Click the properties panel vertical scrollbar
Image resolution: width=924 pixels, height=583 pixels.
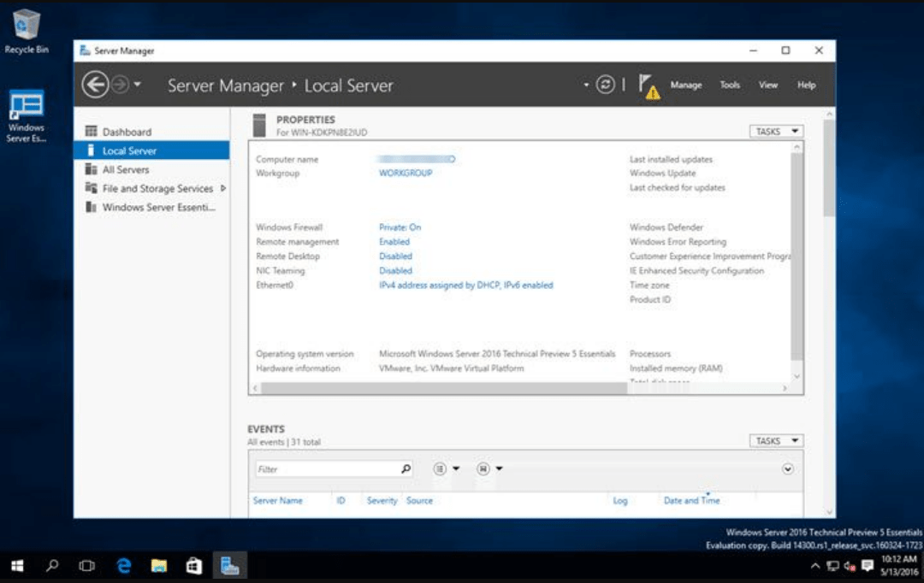click(797, 256)
